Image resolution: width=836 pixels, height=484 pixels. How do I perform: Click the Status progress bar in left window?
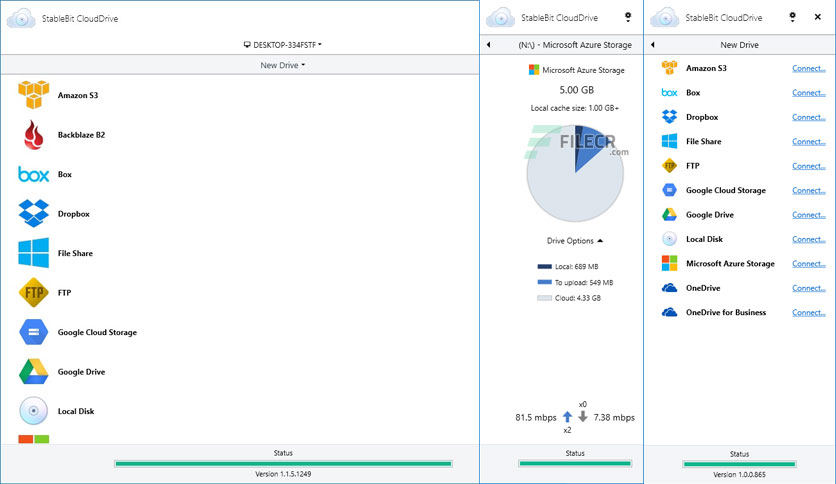click(x=283, y=464)
